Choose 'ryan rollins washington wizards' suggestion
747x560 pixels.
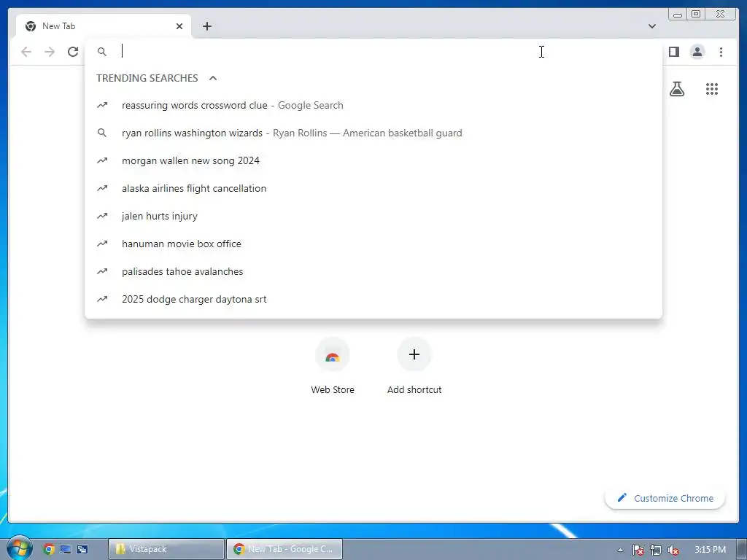(373, 133)
